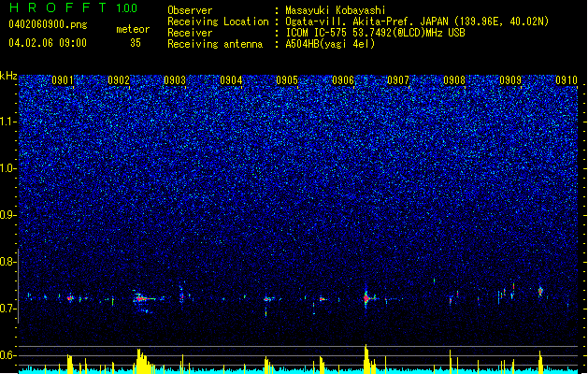The image size is (588, 374).
Task: Click the 1.1 kHz axis label
Action: [8, 122]
